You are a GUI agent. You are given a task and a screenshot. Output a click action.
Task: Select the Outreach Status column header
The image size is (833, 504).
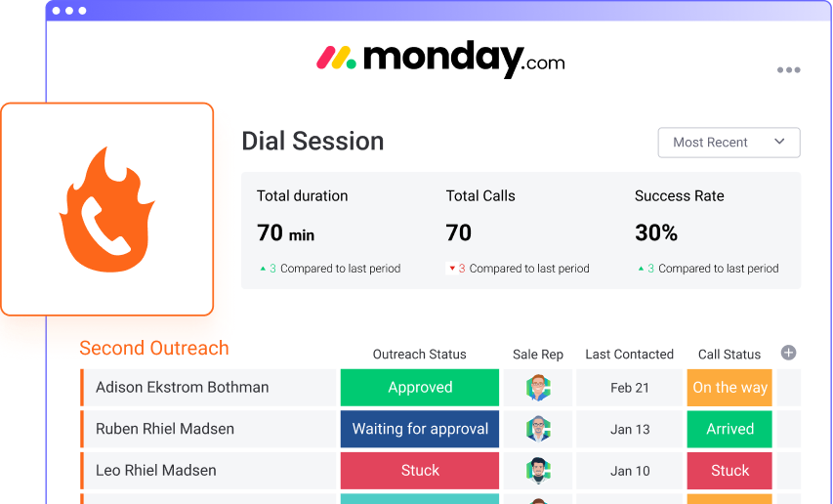420,355
